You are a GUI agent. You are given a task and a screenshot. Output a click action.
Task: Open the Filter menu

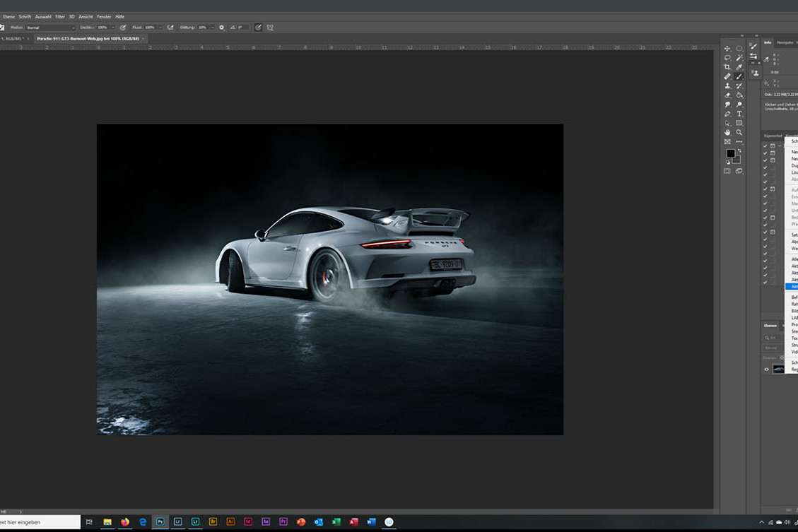(60, 17)
